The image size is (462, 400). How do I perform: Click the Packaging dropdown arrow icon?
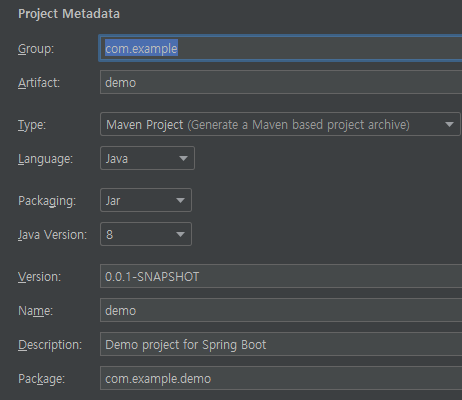click(180, 201)
